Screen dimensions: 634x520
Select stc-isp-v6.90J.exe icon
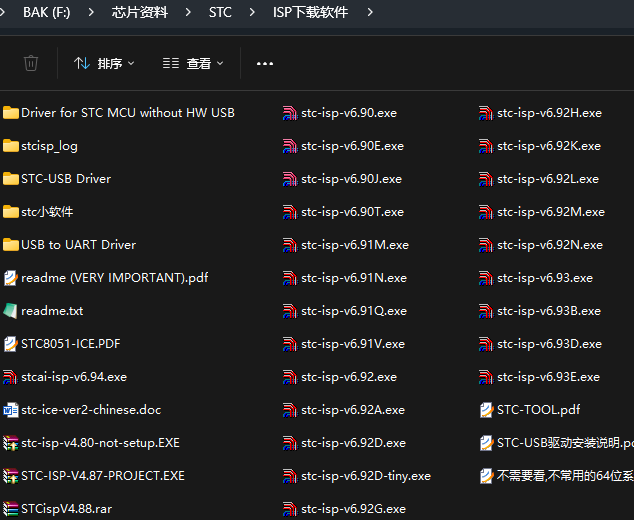[x=290, y=179]
